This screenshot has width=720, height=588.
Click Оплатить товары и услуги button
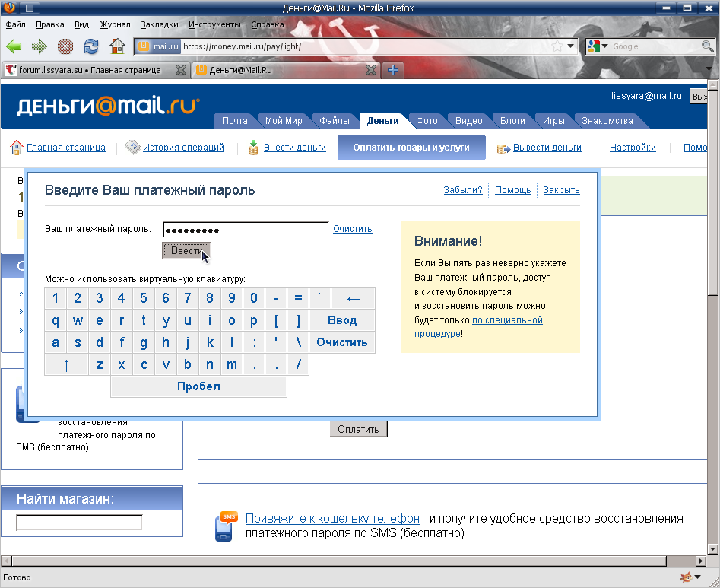411,148
